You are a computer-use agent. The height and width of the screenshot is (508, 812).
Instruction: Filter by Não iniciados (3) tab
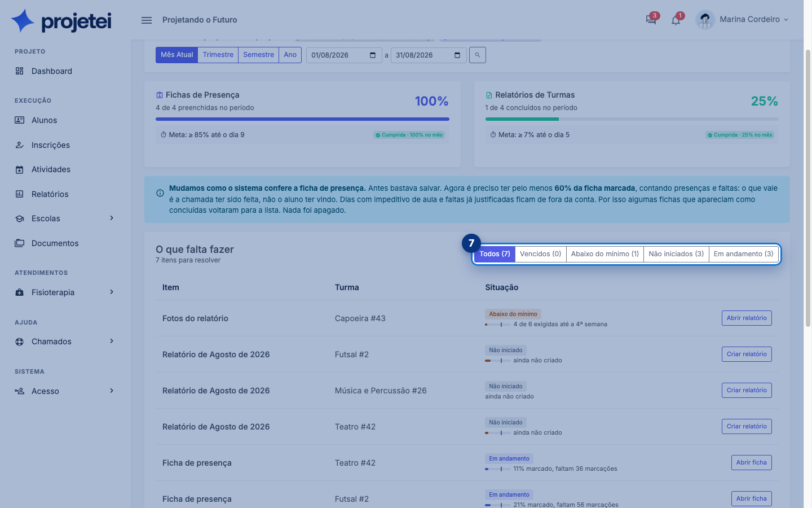[x=676, y=254]
